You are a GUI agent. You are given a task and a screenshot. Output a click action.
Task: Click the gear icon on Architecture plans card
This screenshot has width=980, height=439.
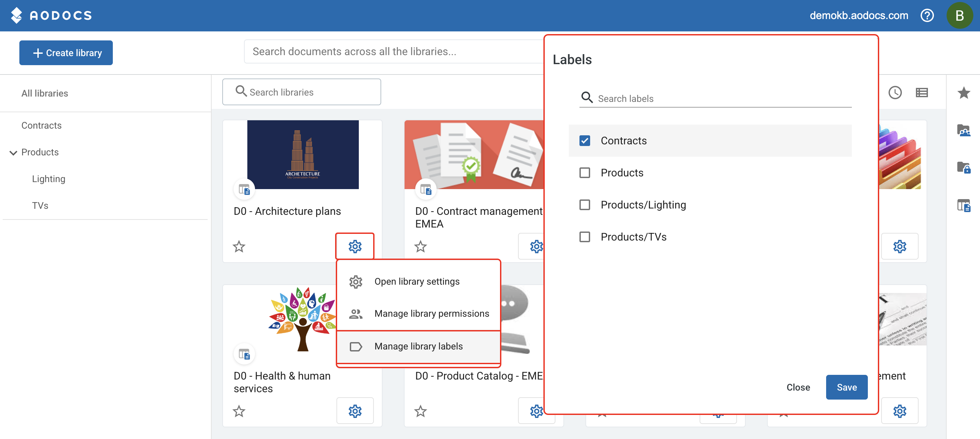pyautogui.click(x=354, y=246)
